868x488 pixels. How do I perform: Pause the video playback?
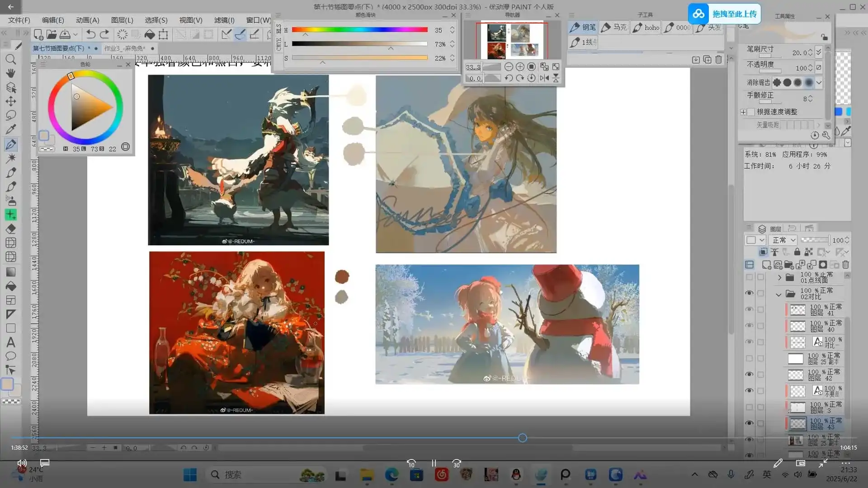434,463
